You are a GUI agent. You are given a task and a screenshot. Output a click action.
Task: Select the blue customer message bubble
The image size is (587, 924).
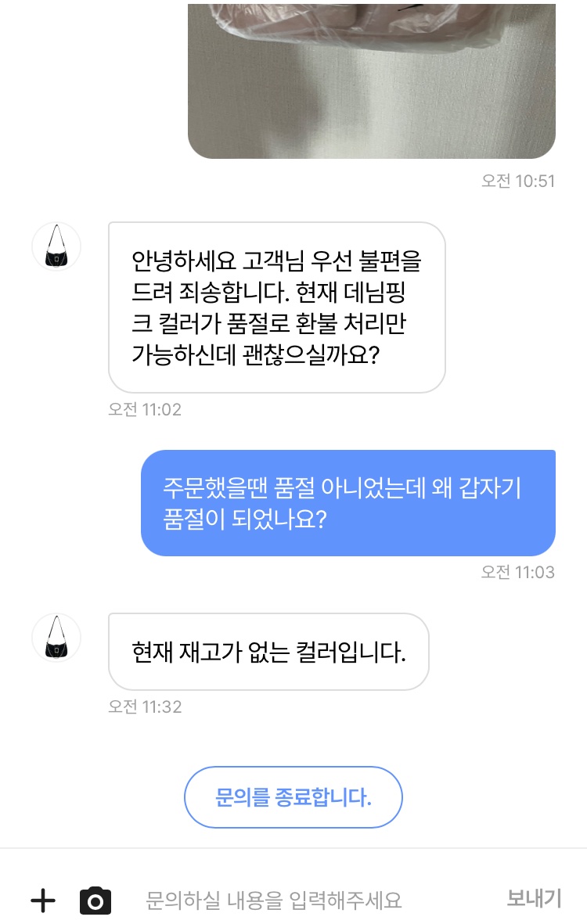pyautogui.click(x=348, y=502)
